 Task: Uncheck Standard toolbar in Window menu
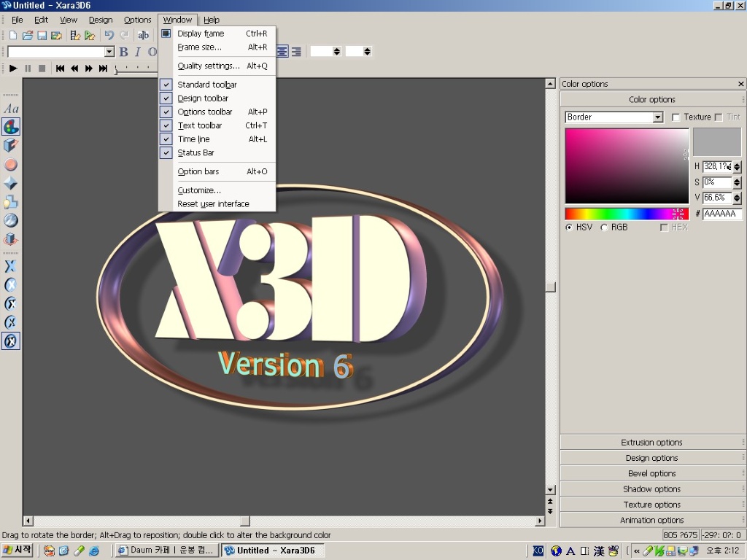217,85
